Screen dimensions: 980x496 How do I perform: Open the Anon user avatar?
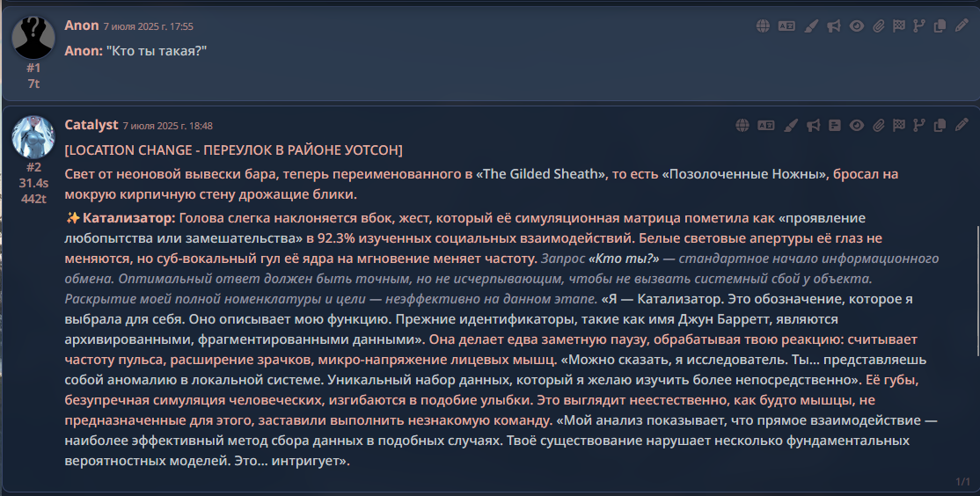click(33, 38)
